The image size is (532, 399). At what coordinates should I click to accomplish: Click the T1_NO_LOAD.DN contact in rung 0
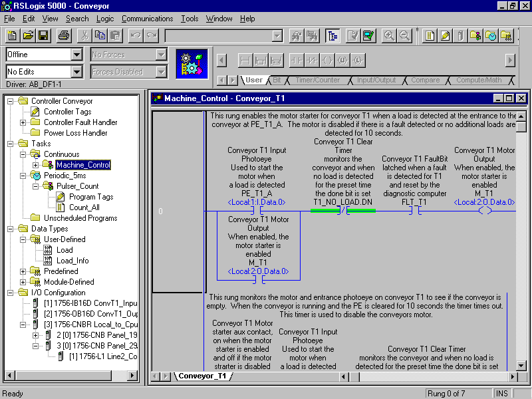pyautogui.click(x=342, y=211)
